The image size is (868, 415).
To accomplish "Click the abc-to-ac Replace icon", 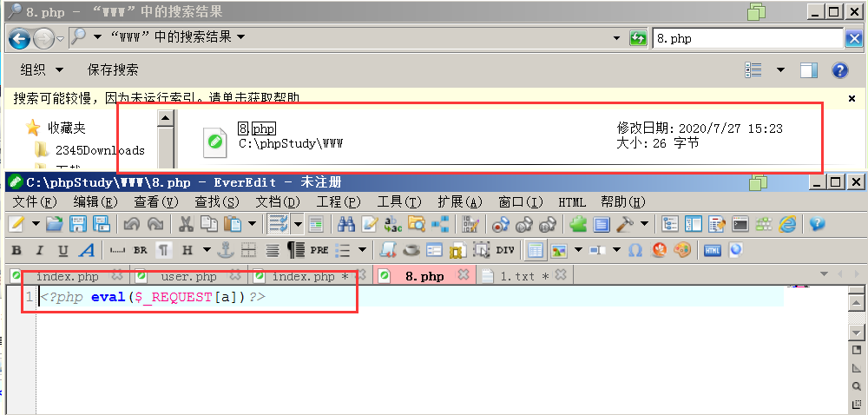I will click(x=392, y=223).
